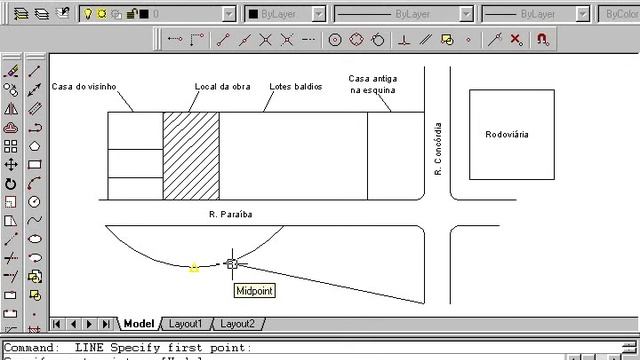Expand the layer list dropdown
The image size is (640, 360).
pos(229,14)
